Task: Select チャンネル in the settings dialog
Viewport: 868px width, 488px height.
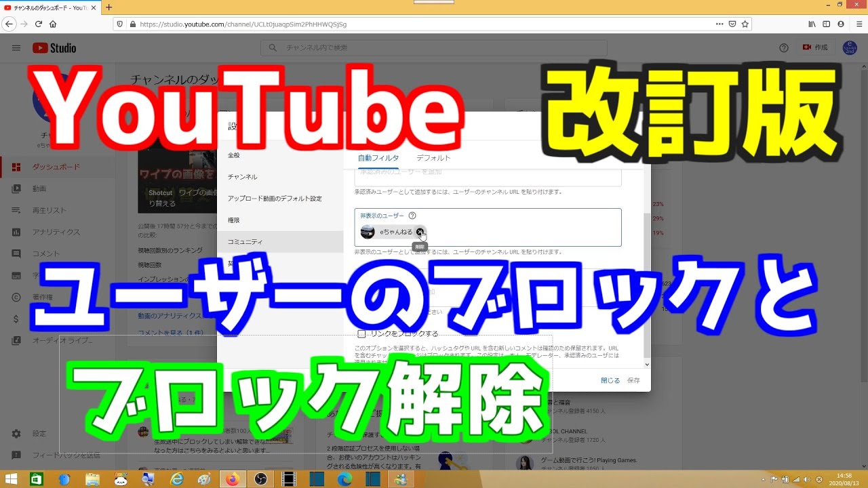Action: point(280,177)
